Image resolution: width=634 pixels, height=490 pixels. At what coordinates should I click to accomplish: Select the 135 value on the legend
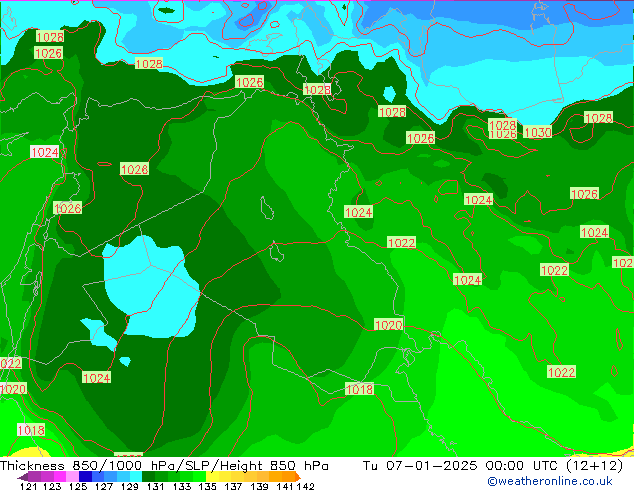207,486
